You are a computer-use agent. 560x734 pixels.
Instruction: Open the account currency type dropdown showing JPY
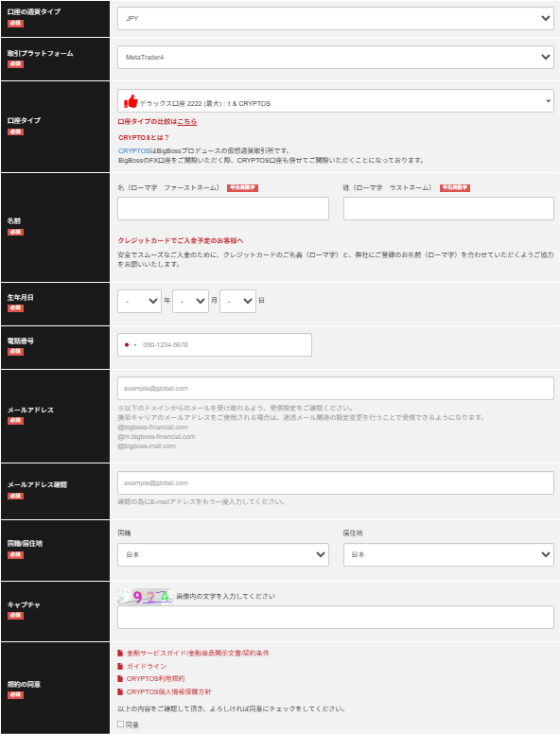[335, 19]
